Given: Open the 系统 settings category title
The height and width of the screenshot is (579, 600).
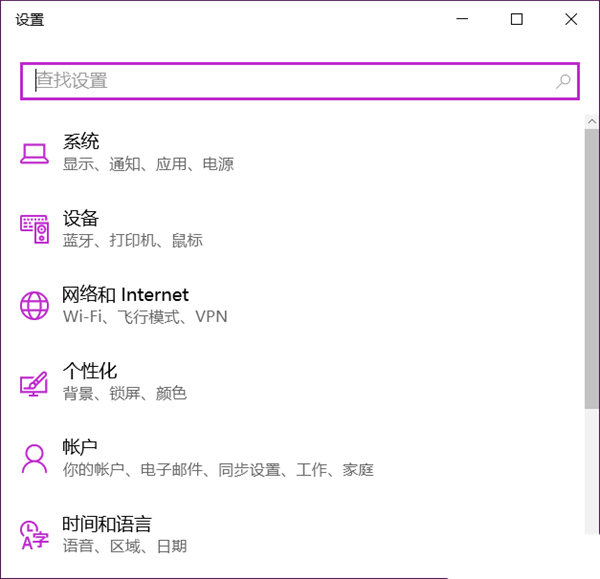Looking at the screenshot, I should tap(81, 142).
